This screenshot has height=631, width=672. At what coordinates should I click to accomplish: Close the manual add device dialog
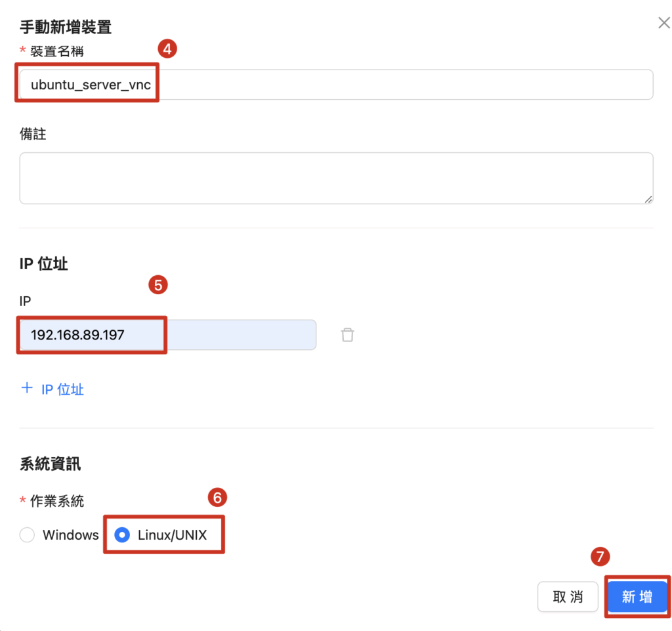tap(663, 24)
